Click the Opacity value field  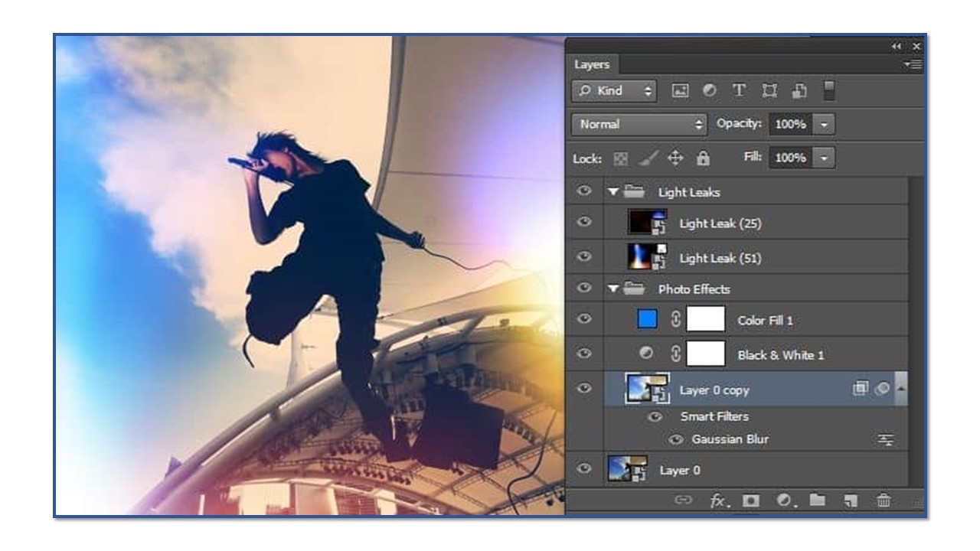coord(792,124)
